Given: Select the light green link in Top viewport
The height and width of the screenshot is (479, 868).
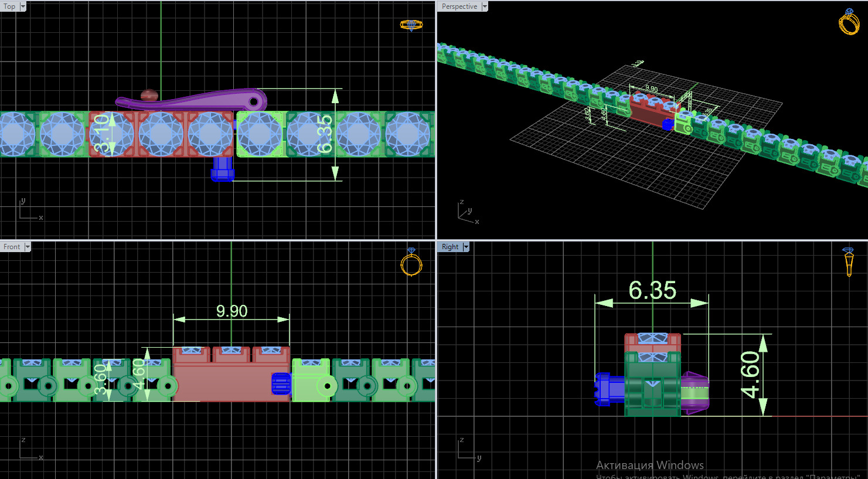Looking at the screenshot, I should tap(261, 134).
